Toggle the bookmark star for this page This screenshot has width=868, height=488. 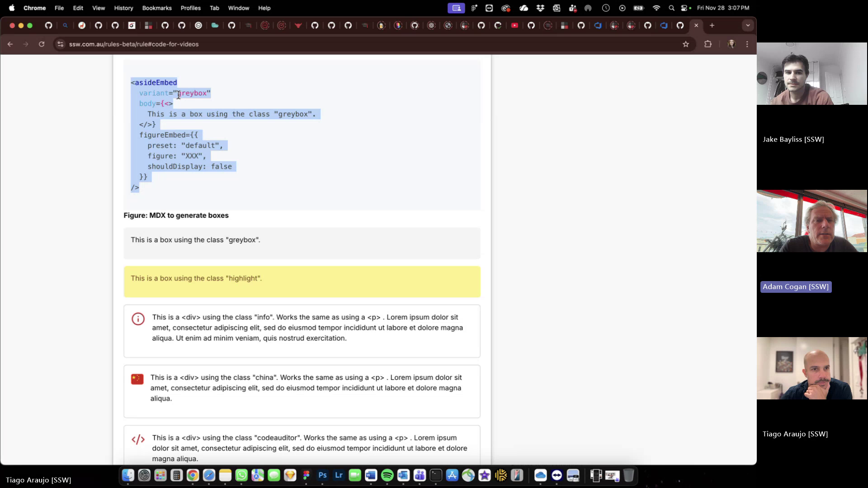click(x=686, y=44)
